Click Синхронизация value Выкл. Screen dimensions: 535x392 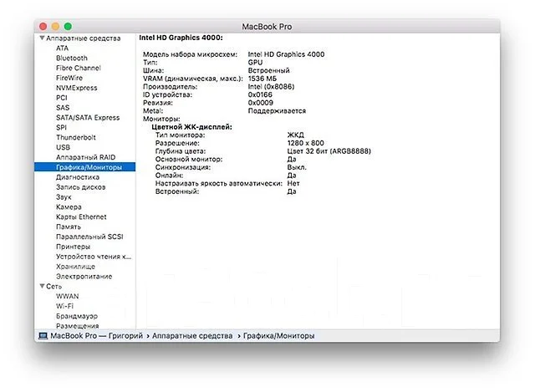coord(297,167)
